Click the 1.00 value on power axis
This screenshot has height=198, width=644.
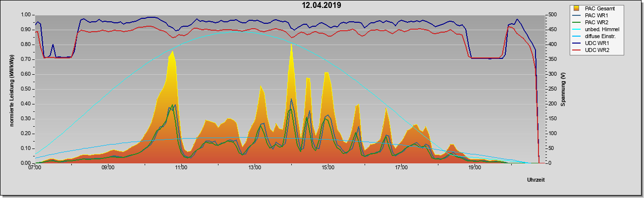(x=26, y=15)
